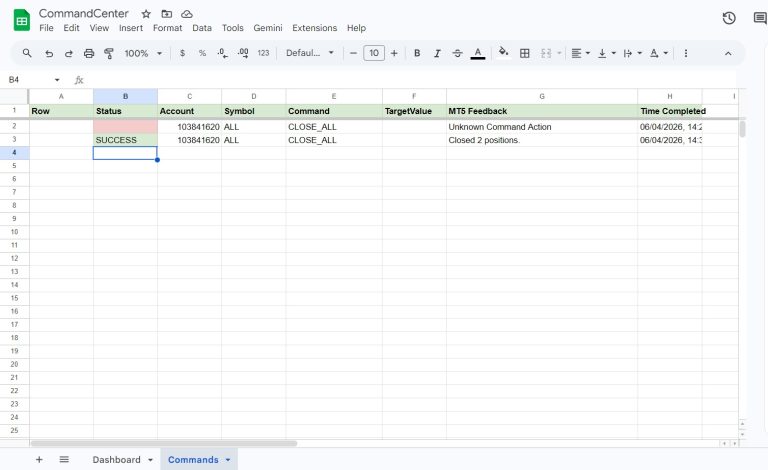
Task: Format as percent
Action: [202, 53]
